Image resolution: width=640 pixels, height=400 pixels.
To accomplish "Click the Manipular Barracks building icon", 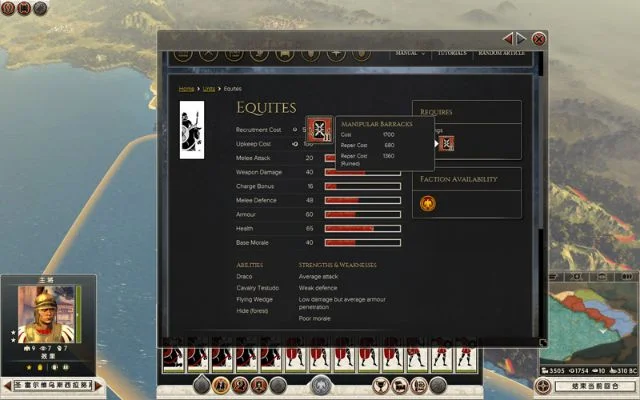I will pos(318,130).
